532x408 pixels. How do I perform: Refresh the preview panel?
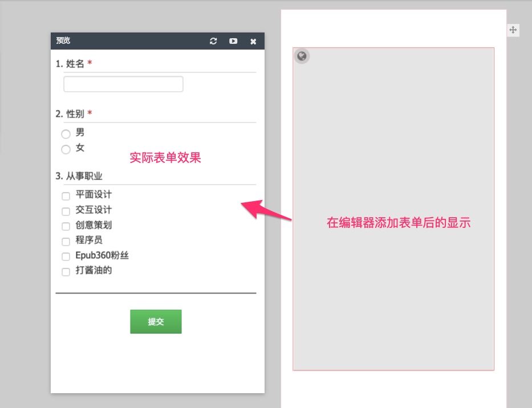(x=213, y=41)
